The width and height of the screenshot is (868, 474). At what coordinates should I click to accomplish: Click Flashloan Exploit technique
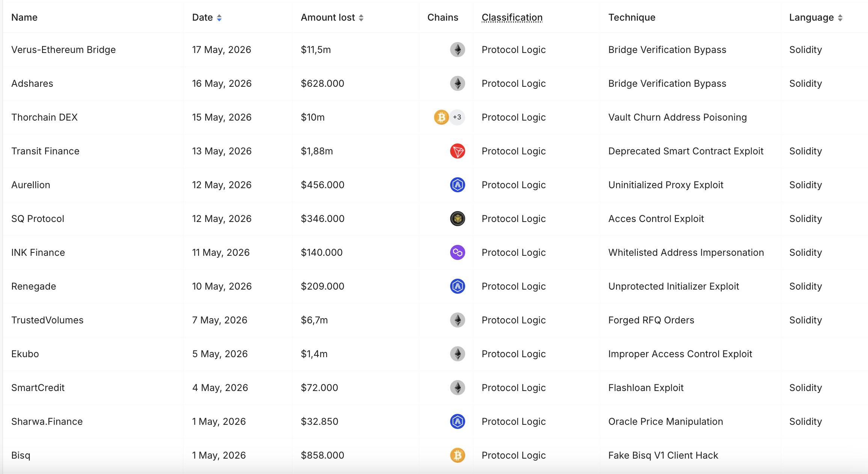pyautogui.click(x=646, y=388)
